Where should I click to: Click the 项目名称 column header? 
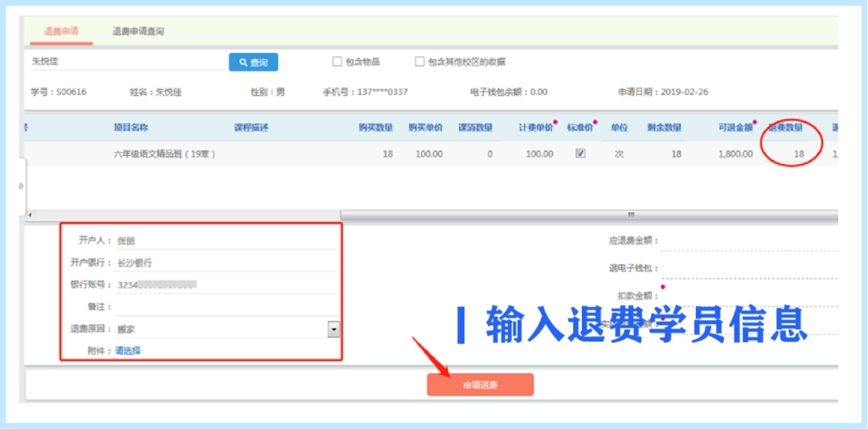(130, 128)
